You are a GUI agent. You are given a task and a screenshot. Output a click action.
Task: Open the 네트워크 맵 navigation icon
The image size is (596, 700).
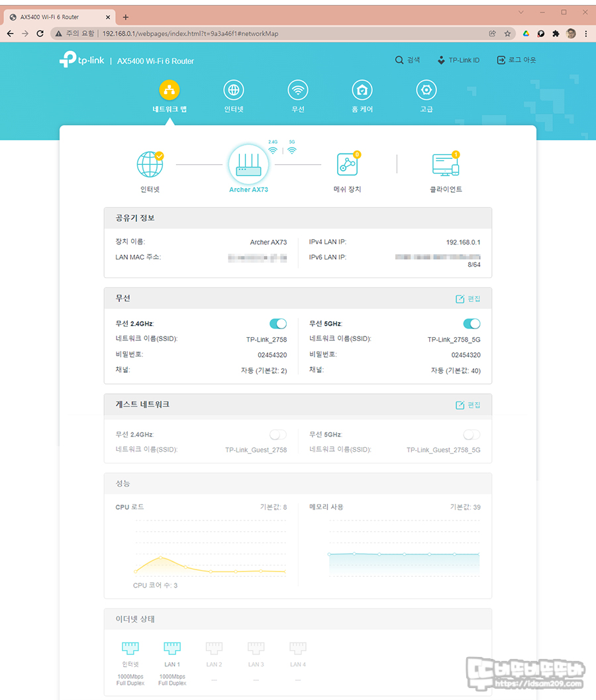point(170,90)
